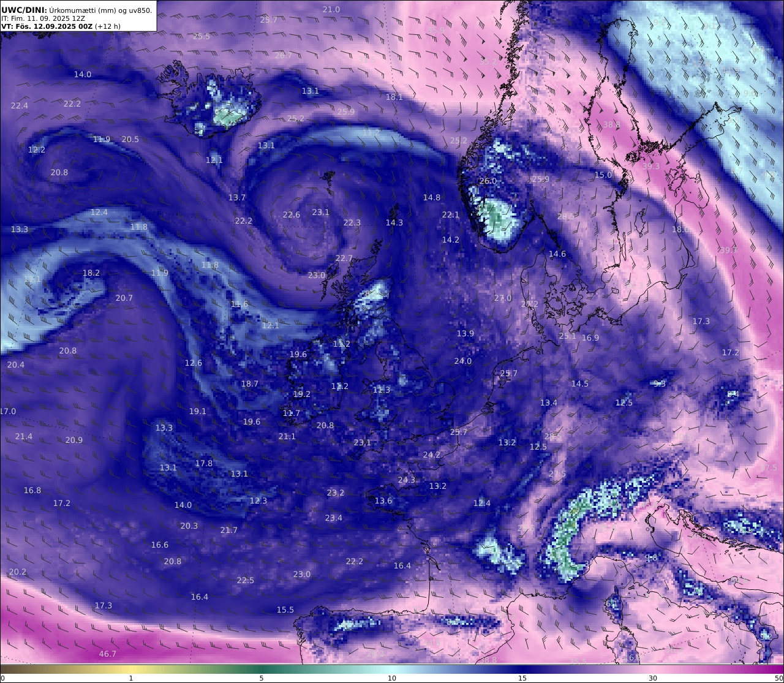Click the 10 tick on the color scale
Image resolution: width=784 pixels, height=683 pixels.
pos(392,677)
